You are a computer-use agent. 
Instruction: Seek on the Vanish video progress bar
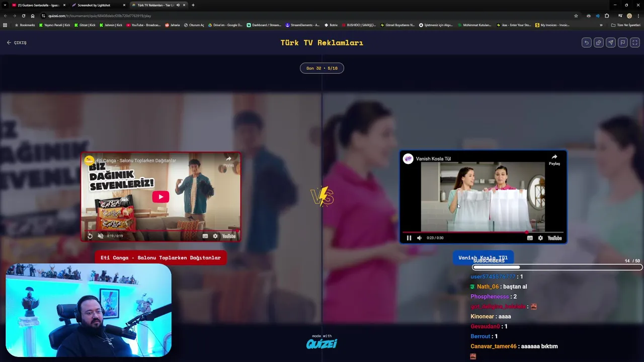click(483, 232)
